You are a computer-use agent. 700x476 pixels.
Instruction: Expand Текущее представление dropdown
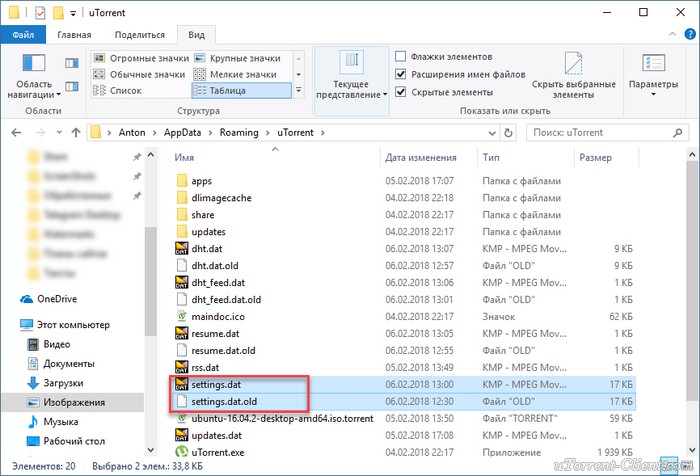click(x=352, y=80)
